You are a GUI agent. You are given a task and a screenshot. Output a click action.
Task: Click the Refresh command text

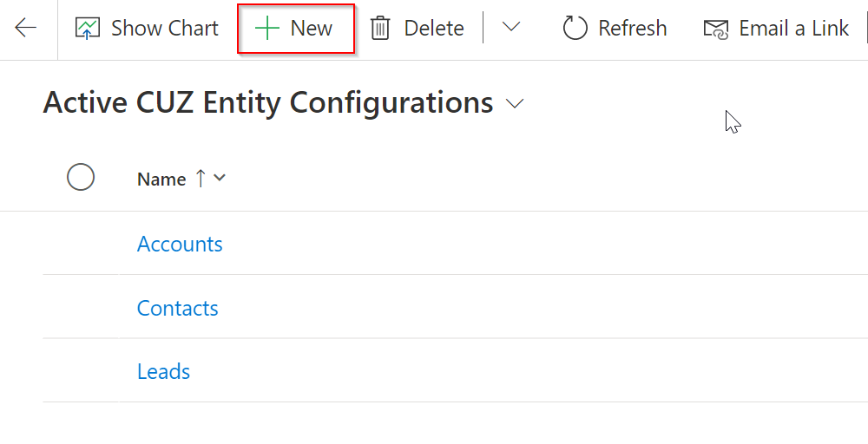click(633, 29)
